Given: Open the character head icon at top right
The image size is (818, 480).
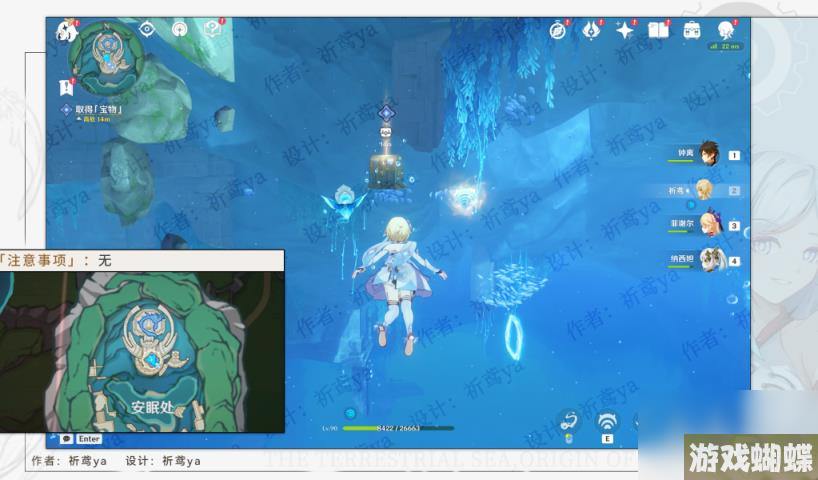Looking at the screenshot, I should click(725, 30).
